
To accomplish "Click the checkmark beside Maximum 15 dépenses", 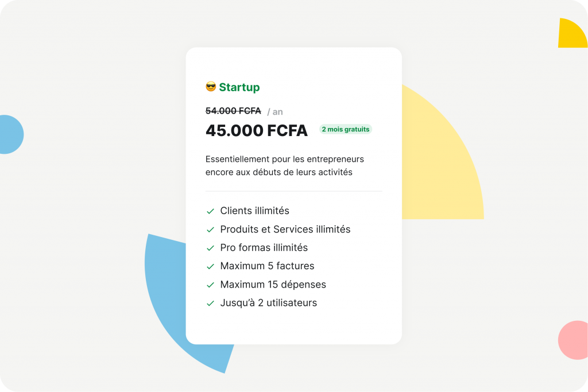I will [210, 285].
